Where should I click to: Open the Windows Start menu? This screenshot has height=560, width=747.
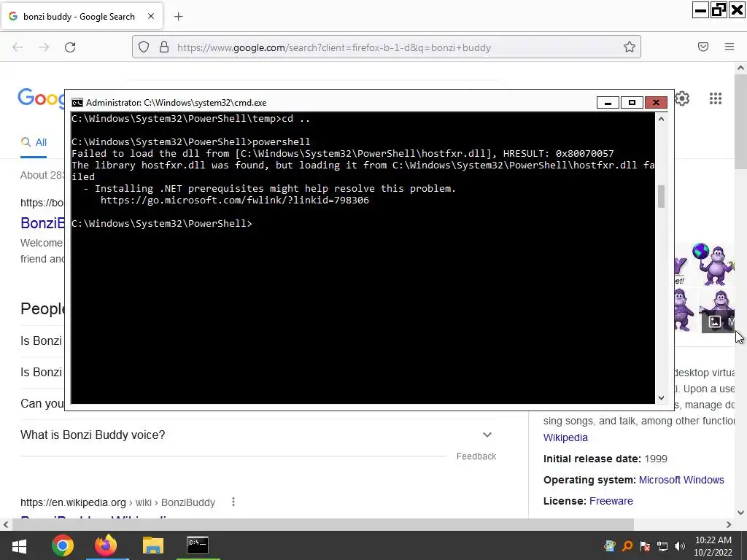coord(19,545)
